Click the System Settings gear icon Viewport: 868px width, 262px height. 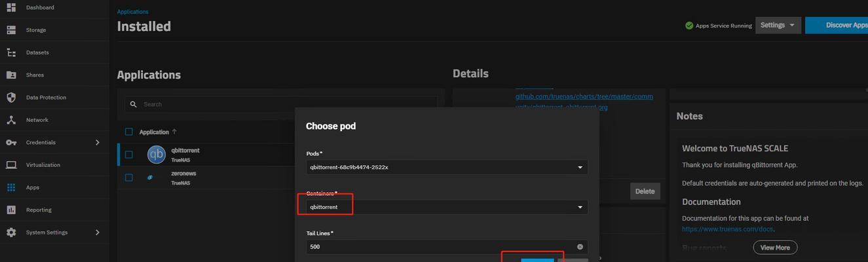coord(11,233)
